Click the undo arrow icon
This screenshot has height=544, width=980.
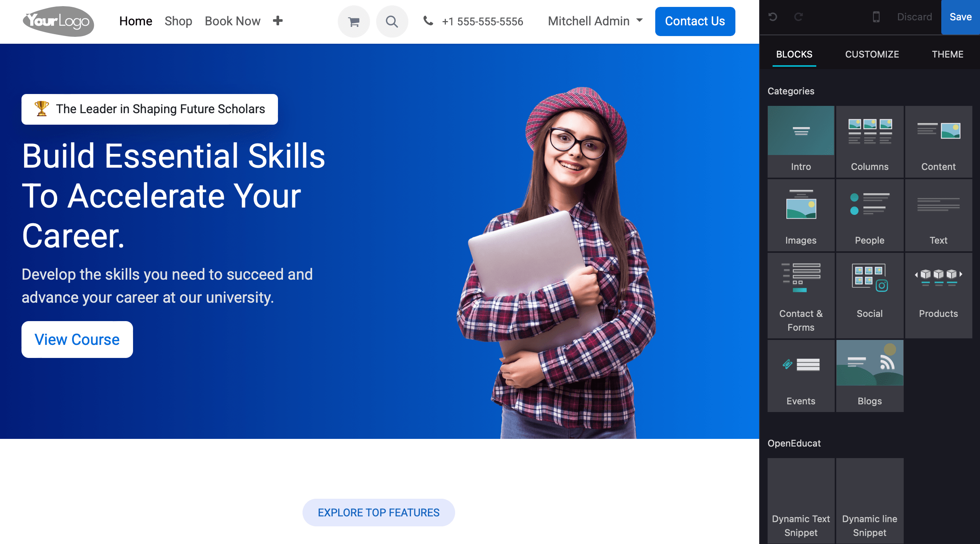[x=773, y=17]
